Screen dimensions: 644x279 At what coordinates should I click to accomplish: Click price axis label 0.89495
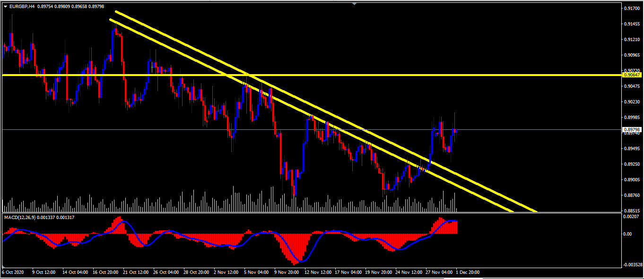coord(632,148)
